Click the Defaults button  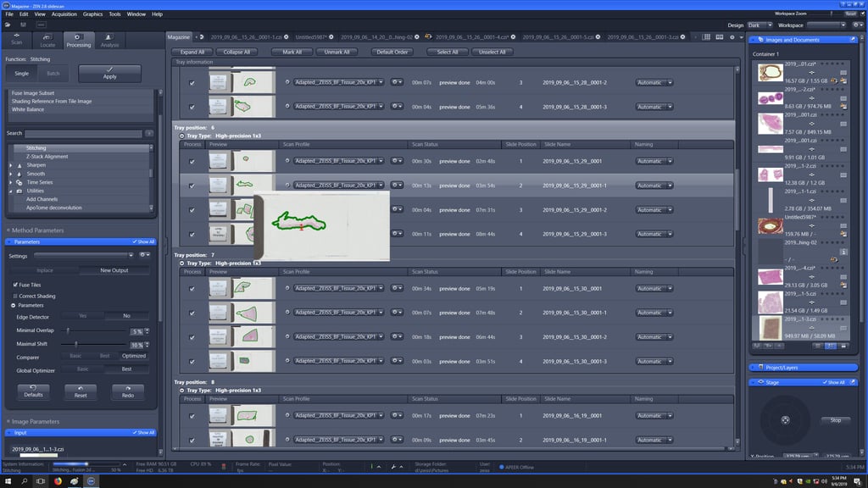33,391
